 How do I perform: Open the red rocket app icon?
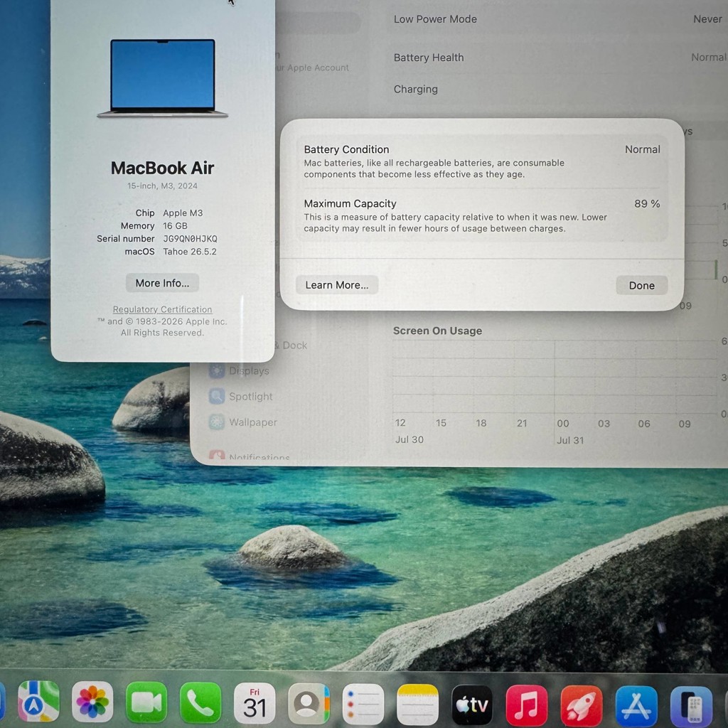coord(582,706)
